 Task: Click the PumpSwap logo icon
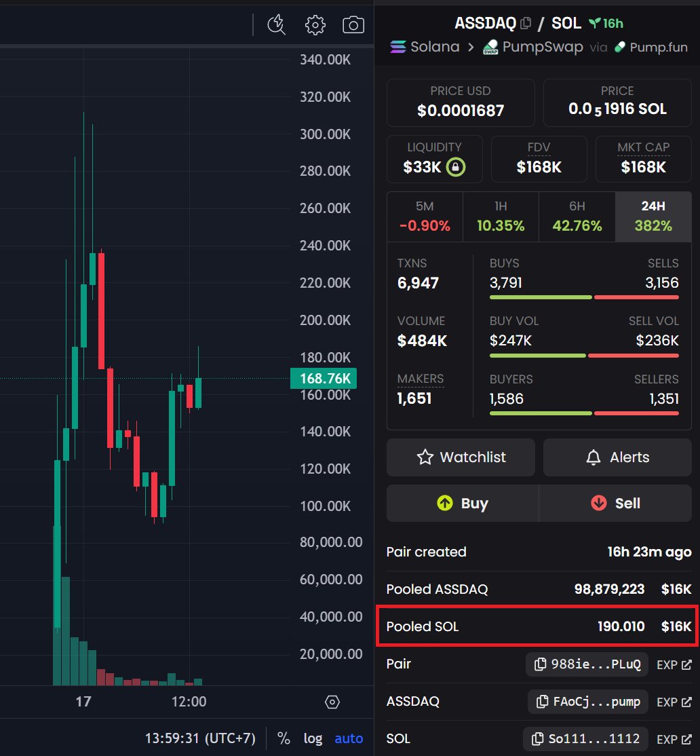490,47
